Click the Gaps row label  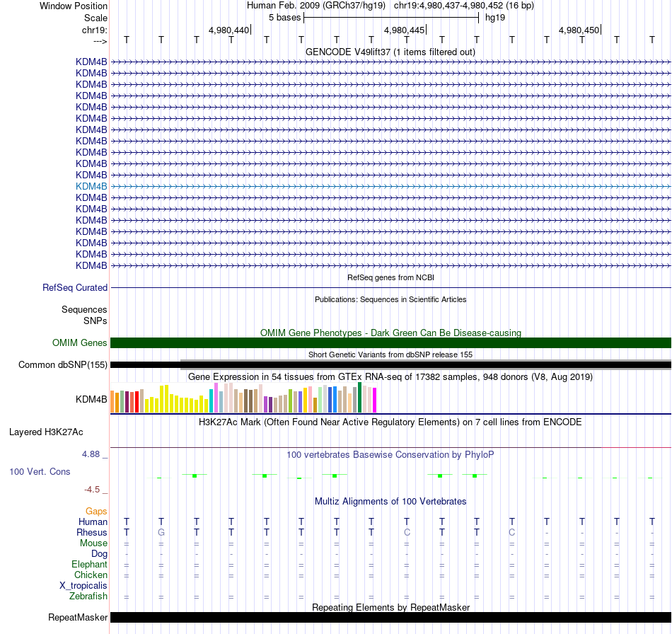[x=96, y=511]
